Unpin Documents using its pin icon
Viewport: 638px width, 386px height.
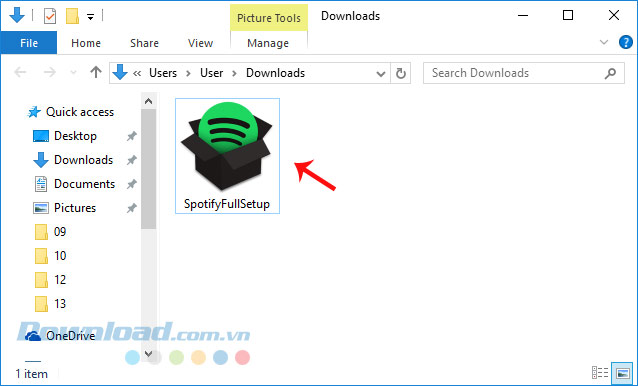(131, 184)
